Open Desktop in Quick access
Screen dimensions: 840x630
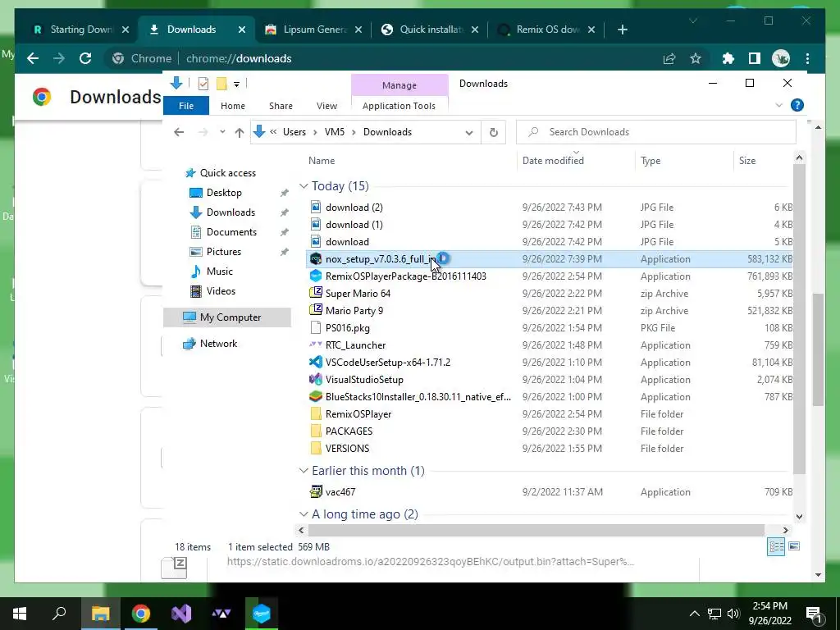click(224, 192)
